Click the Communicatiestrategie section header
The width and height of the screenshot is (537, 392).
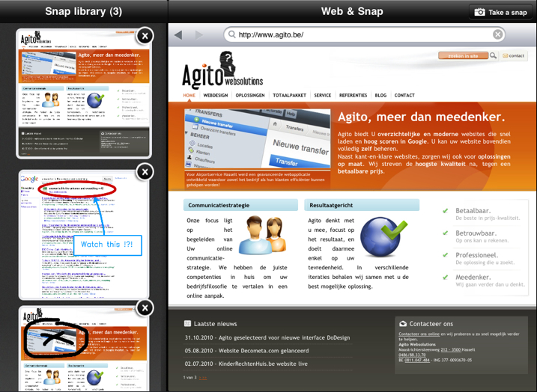pyautogui.click(x=240, y=205)
